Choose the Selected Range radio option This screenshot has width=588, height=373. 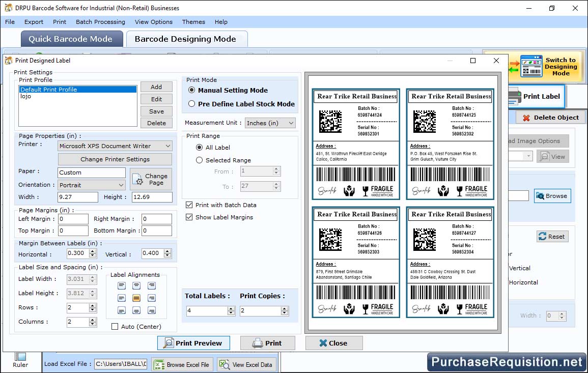200,160
